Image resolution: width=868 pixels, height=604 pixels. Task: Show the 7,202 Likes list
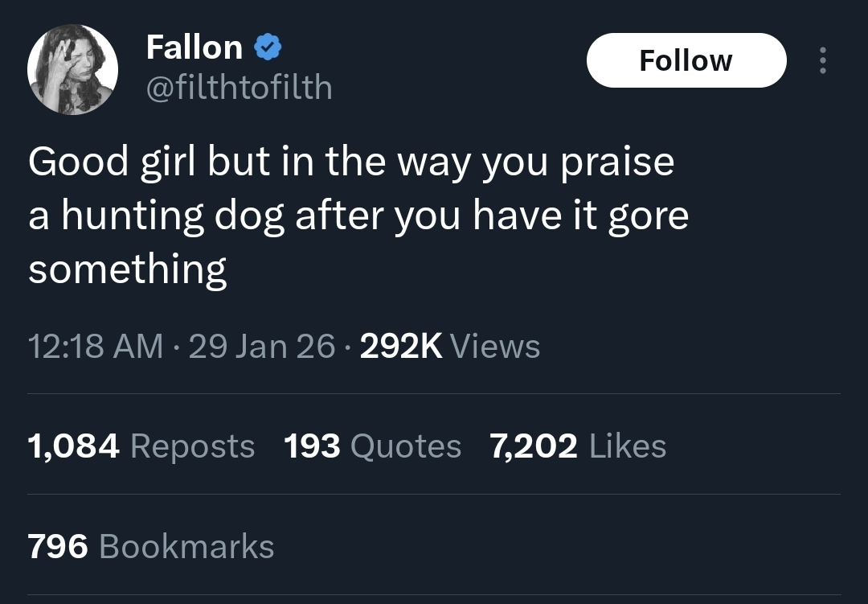coord(578,446)
